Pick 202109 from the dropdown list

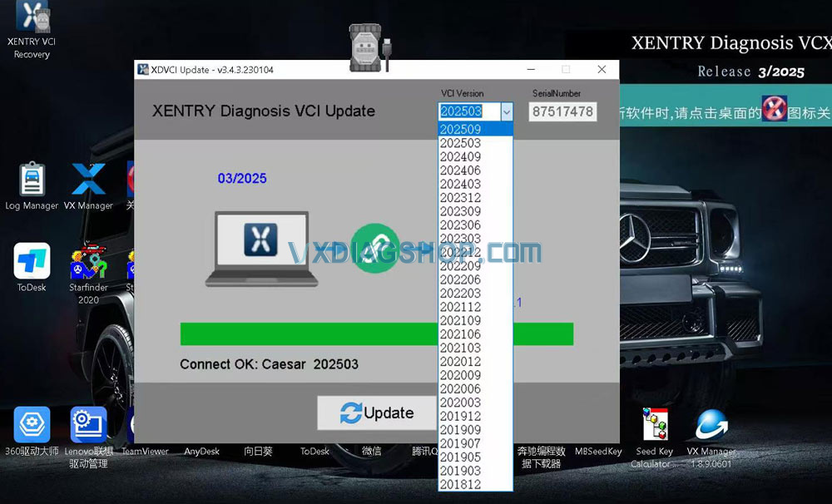(475, 320)
